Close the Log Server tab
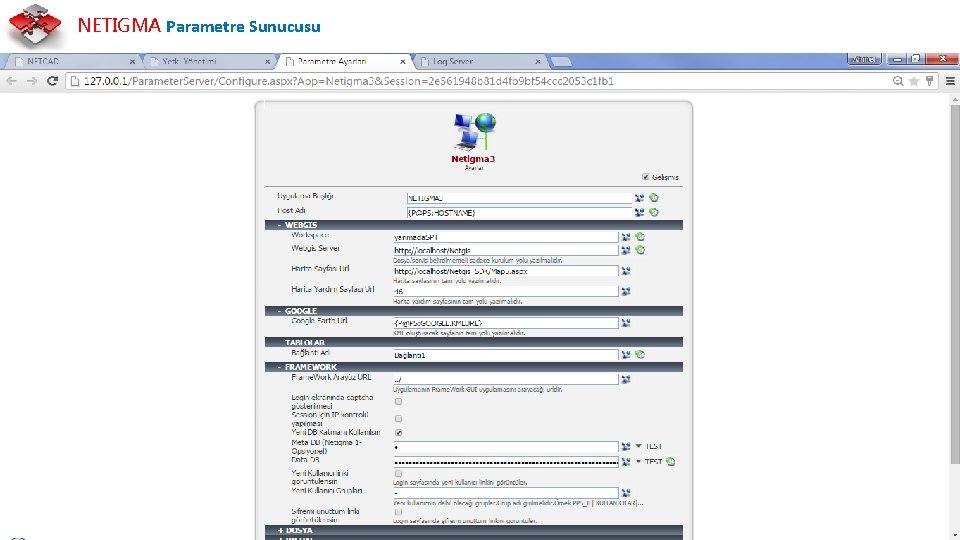 click(538, 62)
